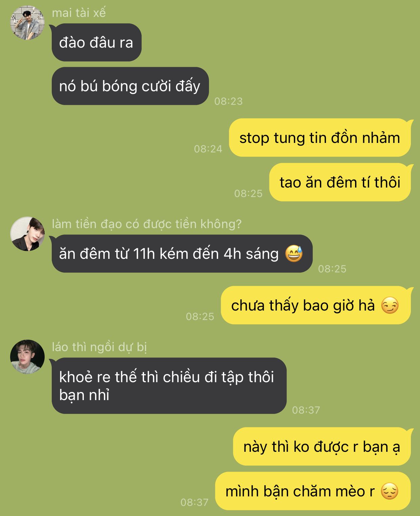Screen dimensions: 420x516
Task: Open the avatar of sender 'mai tài xế'
Action: 27,23
